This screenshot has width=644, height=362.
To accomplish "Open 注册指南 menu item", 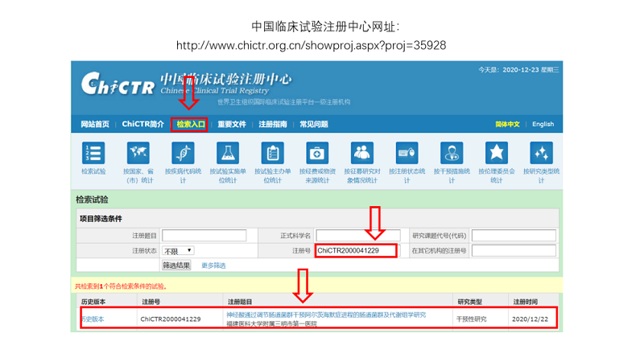I will click(x=273, y=125).
